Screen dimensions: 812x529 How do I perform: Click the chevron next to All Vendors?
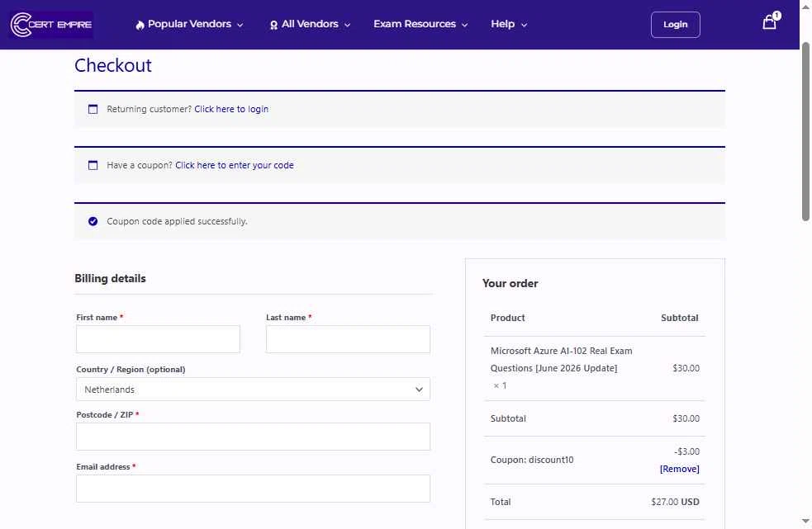click(x=348, y=25)
